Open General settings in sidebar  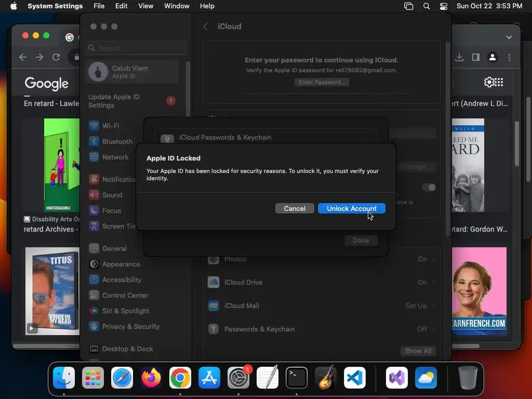(114, 249)
